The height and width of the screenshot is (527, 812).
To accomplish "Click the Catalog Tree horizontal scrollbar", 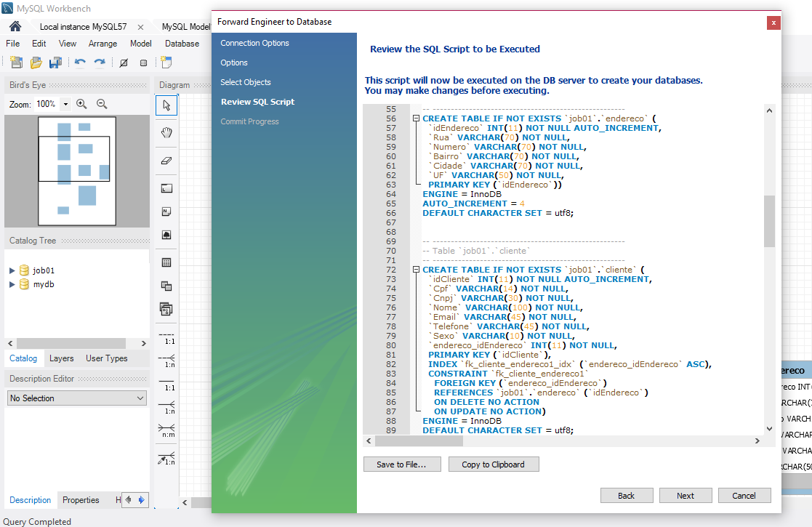I will 71,343.
